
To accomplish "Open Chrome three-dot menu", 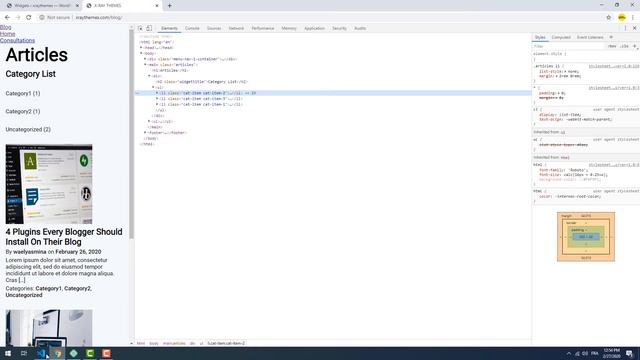I will point(633,17).
